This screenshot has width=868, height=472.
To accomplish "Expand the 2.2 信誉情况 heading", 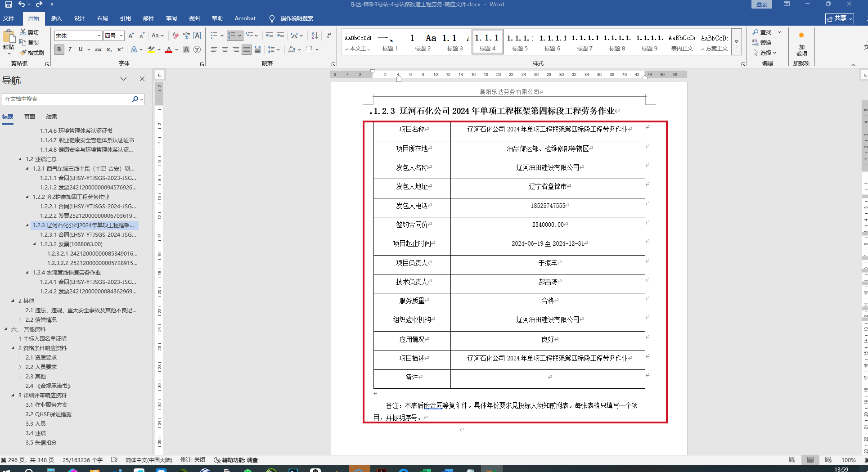I will click(x=20, y=319).
